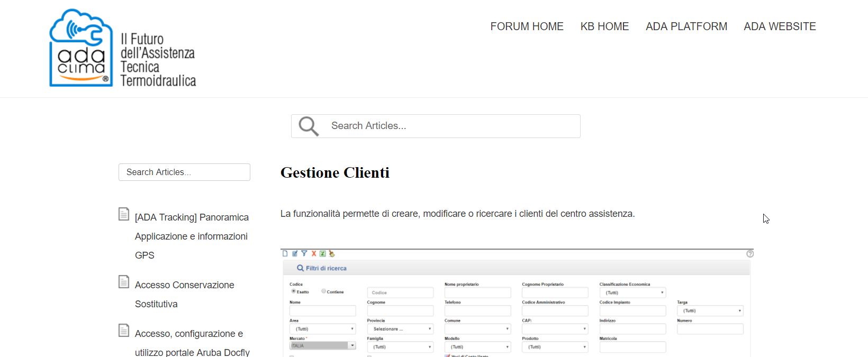Click the Filtri di ricerca heading
868x357 pixels.
[326, 268]
